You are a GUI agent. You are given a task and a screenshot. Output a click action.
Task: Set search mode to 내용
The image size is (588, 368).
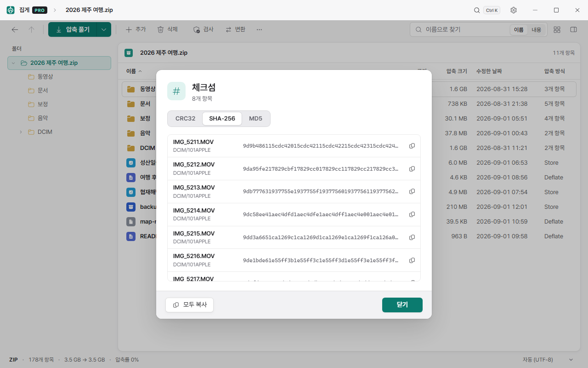537,29
